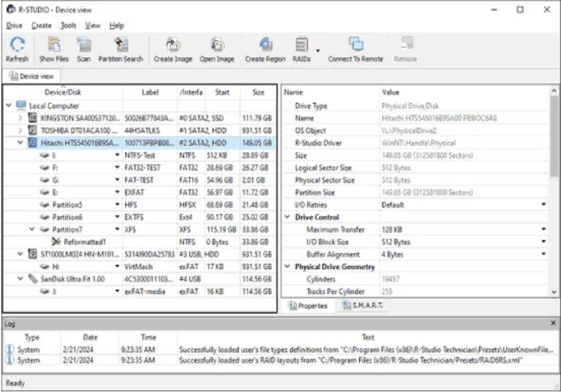Click the E: volume icon

coord(44,192)
